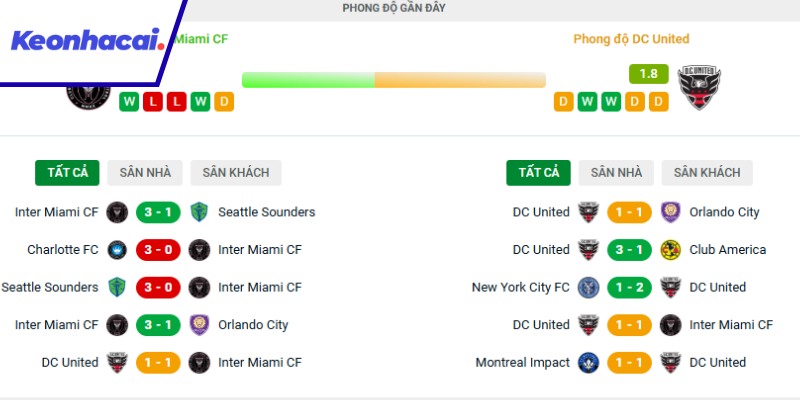Click the Charlotte FC team crest
The image size is (800, 400).
coord(117,250)
